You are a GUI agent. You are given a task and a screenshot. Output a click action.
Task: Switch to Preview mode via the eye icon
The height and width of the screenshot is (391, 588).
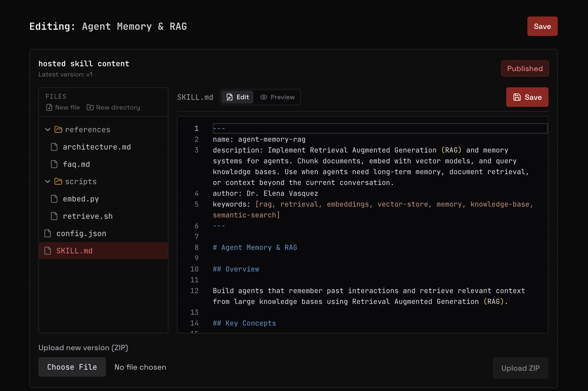point(264,97)
